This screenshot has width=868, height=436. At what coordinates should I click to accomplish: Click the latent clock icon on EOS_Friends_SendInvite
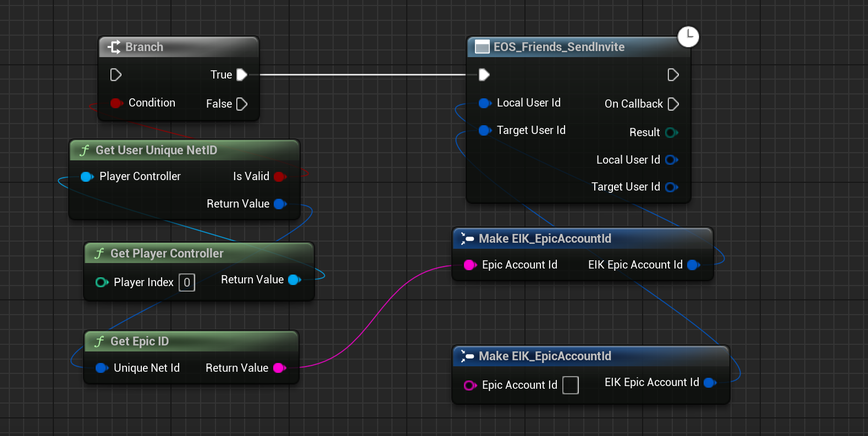pyautogui.click(x=688, y=37)
